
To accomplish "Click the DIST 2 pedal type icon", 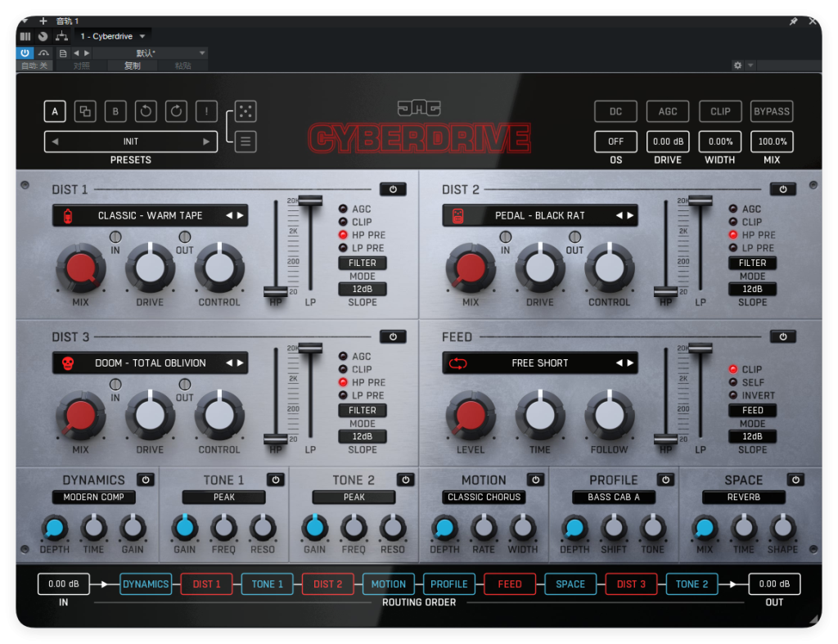I will pos(458,216).
